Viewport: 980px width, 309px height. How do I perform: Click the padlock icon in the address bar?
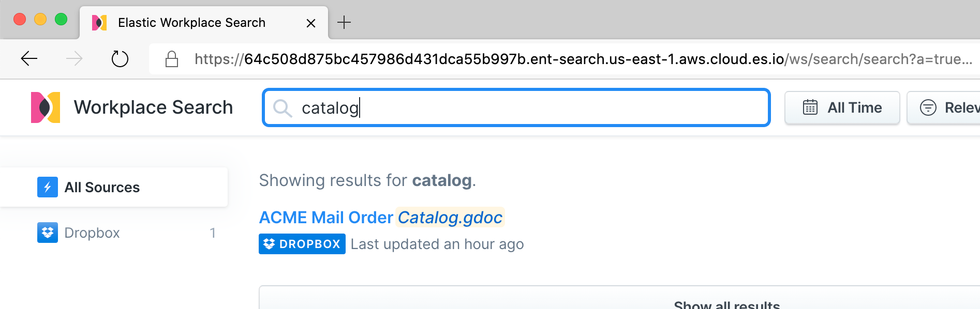(x=172, y=59)
